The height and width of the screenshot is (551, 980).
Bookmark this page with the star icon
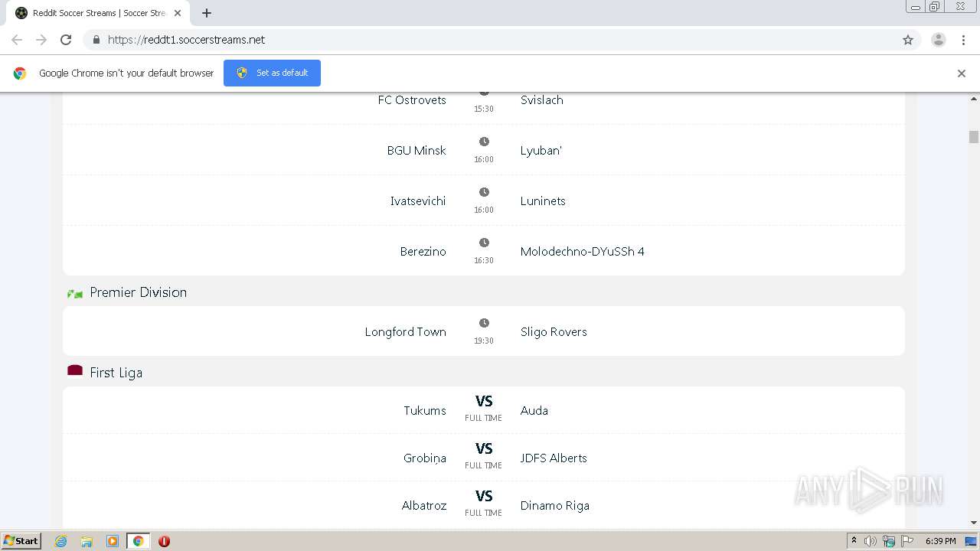pyautogui.click(x=908, y=40)
